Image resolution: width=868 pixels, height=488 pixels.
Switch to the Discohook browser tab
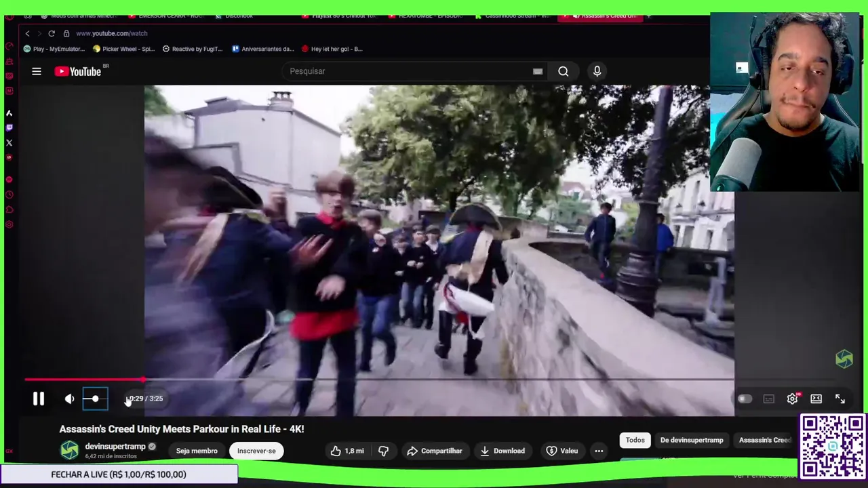tap(234, 16)
